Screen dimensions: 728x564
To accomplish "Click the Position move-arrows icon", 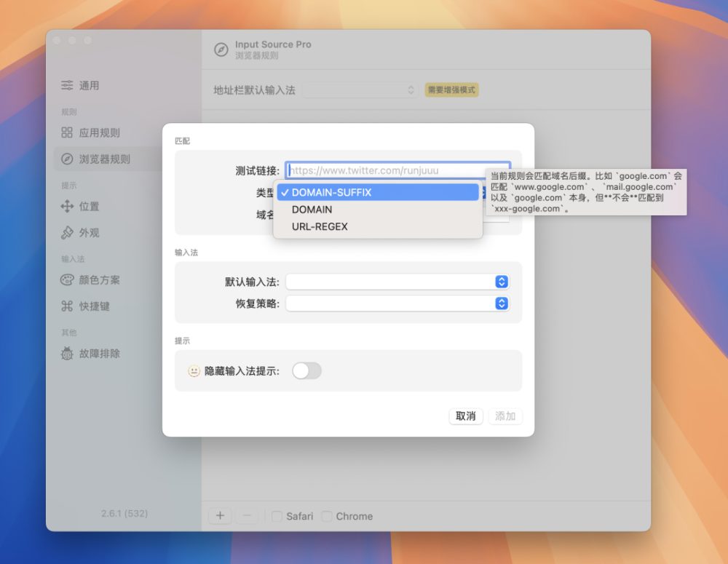I will coord(67,206).
